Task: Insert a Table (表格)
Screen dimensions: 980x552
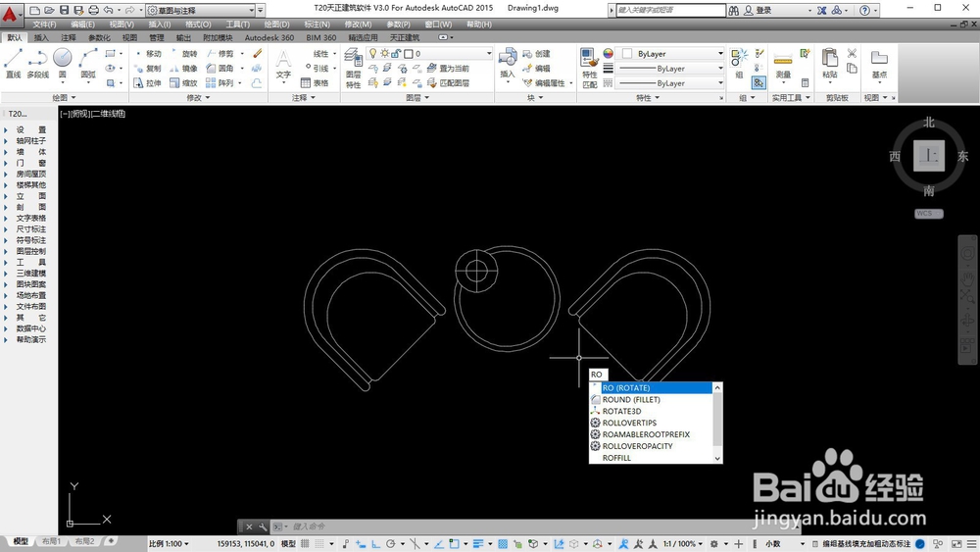Action: click(315, 82)
